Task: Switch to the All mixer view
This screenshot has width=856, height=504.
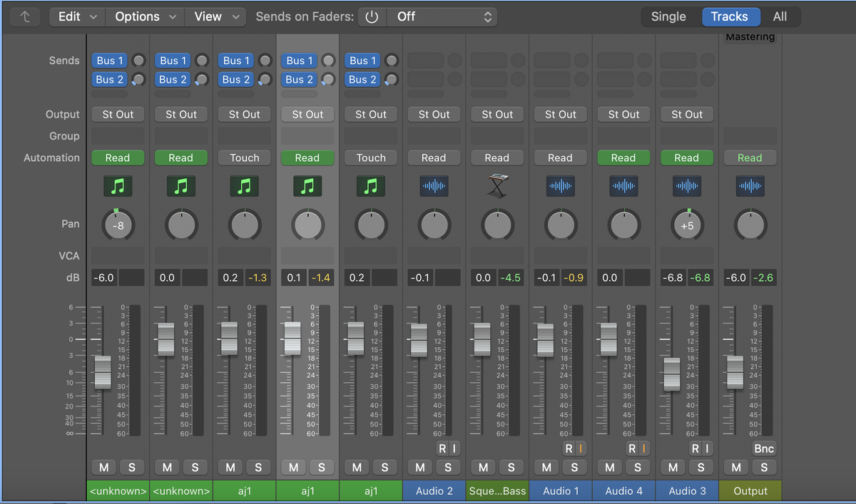Action: pos(780,16)
